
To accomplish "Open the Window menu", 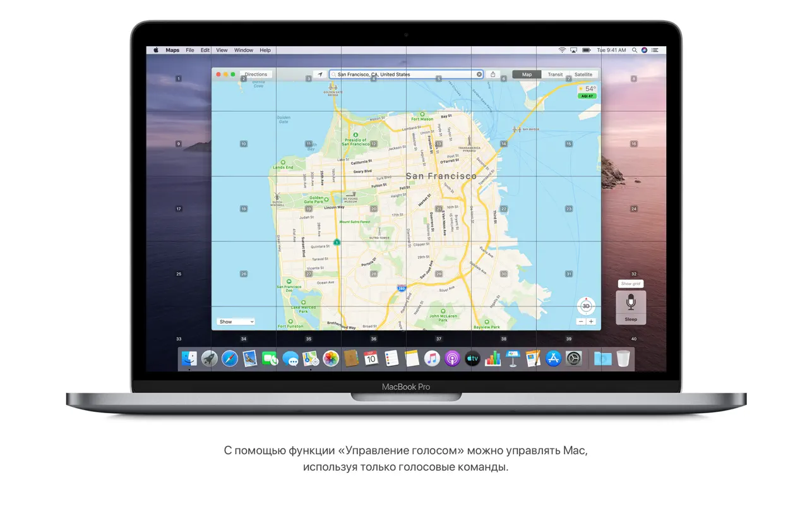I will point(244,50).
